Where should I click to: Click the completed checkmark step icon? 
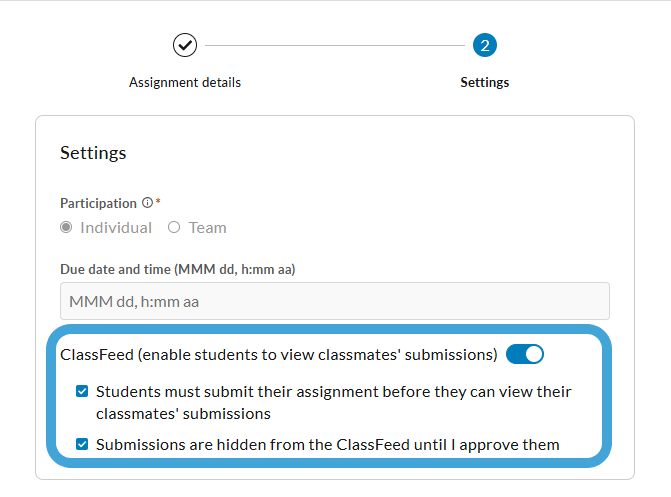pos(185,45)
